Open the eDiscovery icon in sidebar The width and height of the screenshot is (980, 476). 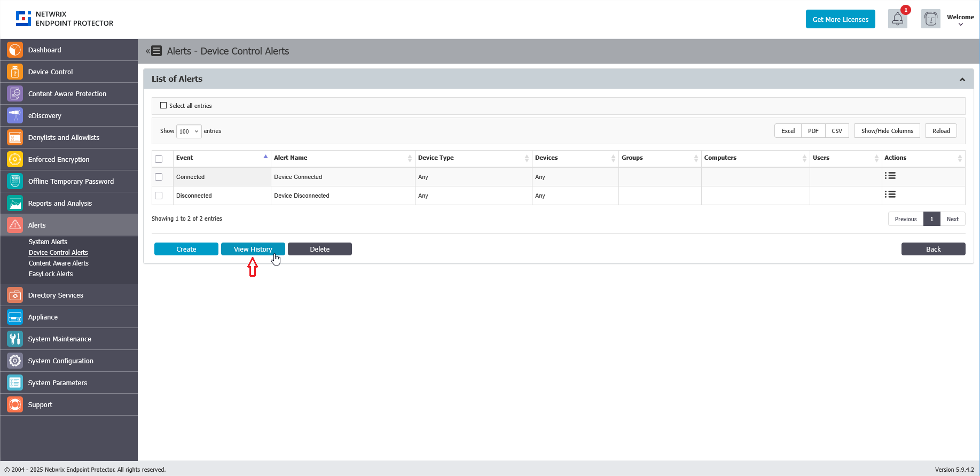tap(15, 115)
